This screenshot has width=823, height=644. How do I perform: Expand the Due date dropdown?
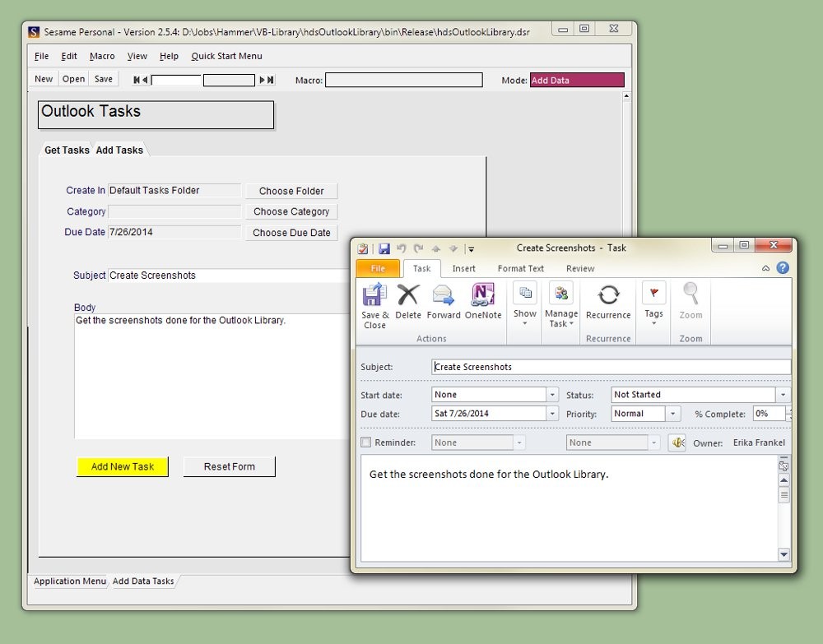coord(552,414)
